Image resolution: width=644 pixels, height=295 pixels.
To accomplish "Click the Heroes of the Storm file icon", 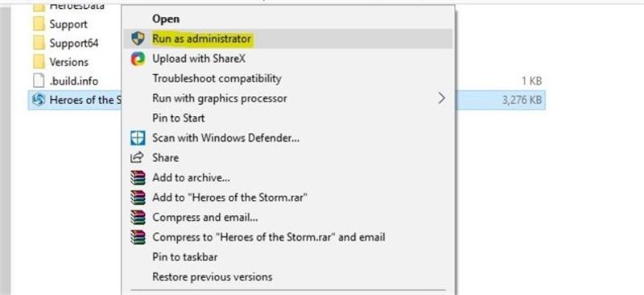I will point(39,100).
